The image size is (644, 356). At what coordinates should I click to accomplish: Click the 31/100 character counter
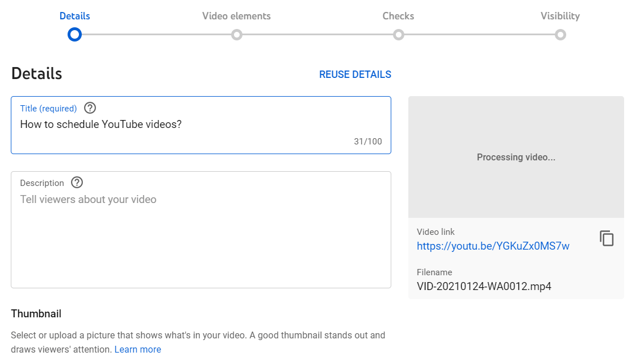tap(368, 142)
